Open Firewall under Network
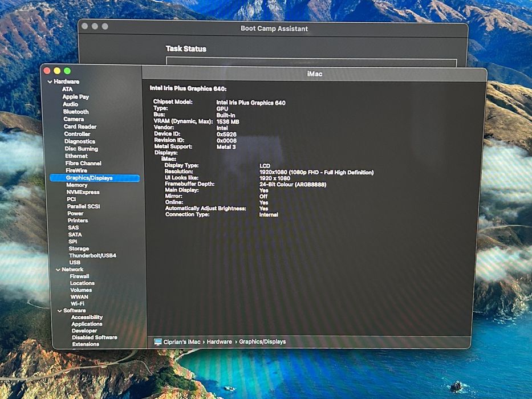The image size is (532, 399). coord(79,276)
